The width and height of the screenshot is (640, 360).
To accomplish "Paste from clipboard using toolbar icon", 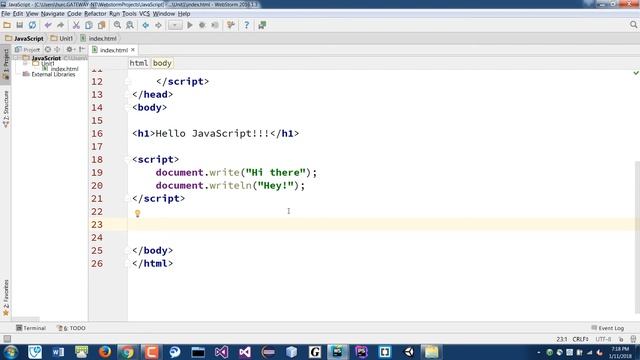I will click(101, 25).
